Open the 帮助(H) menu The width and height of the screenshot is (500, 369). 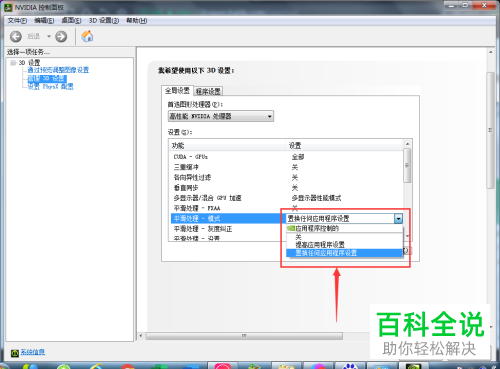pos(137,21)
